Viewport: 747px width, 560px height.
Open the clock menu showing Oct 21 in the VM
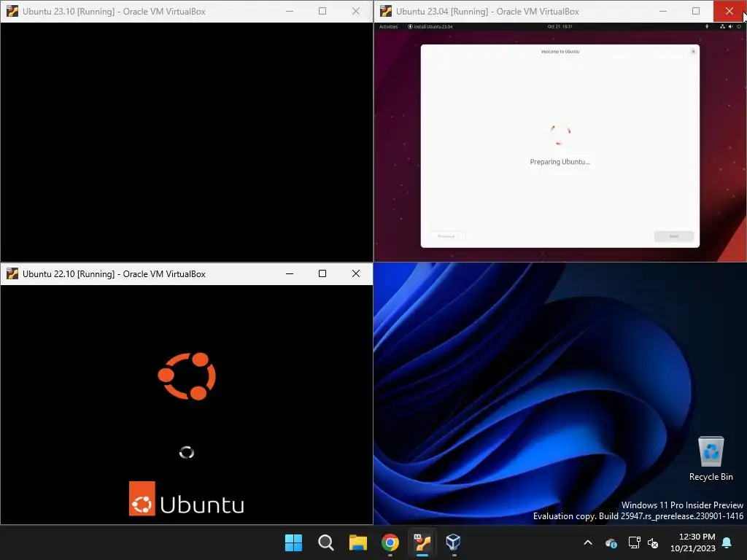(x=560, y=27)
